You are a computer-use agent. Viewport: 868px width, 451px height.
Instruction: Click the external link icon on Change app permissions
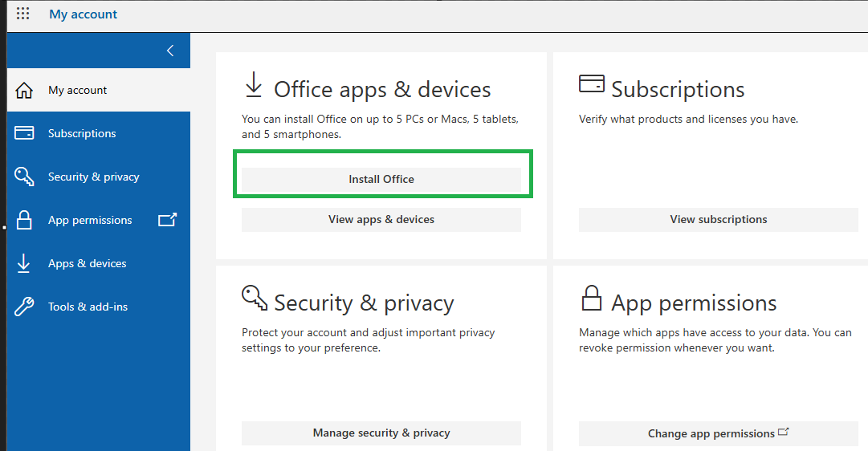click(x=784, y=433)
